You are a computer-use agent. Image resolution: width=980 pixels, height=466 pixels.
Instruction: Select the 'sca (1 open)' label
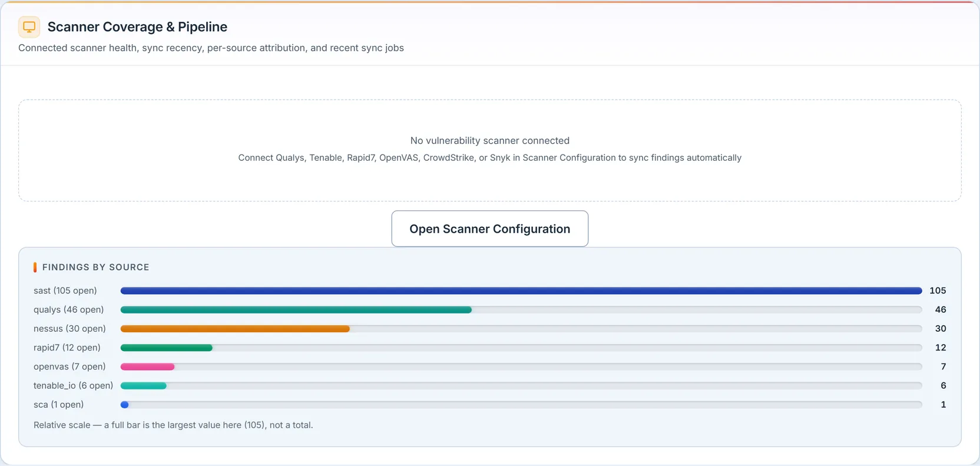click(58, 405)
